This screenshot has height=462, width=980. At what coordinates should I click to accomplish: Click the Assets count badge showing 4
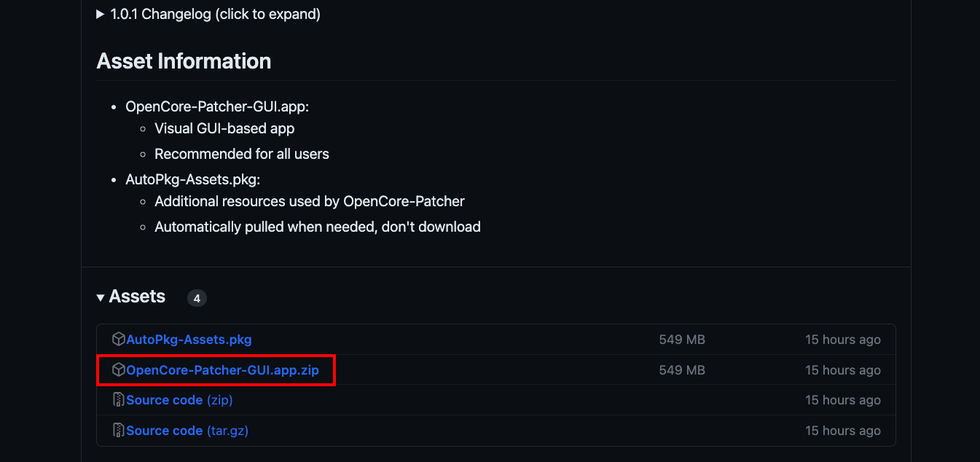tap(197, 298)
